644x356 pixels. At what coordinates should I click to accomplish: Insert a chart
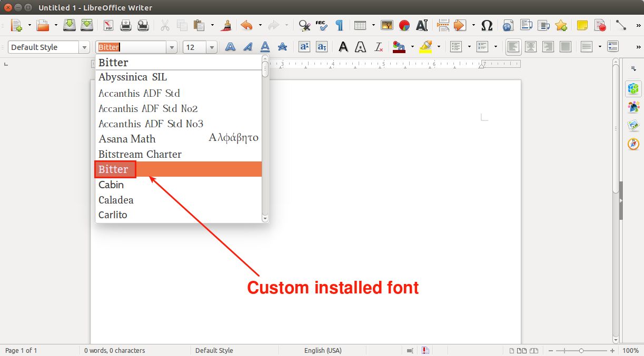(404, 25)
